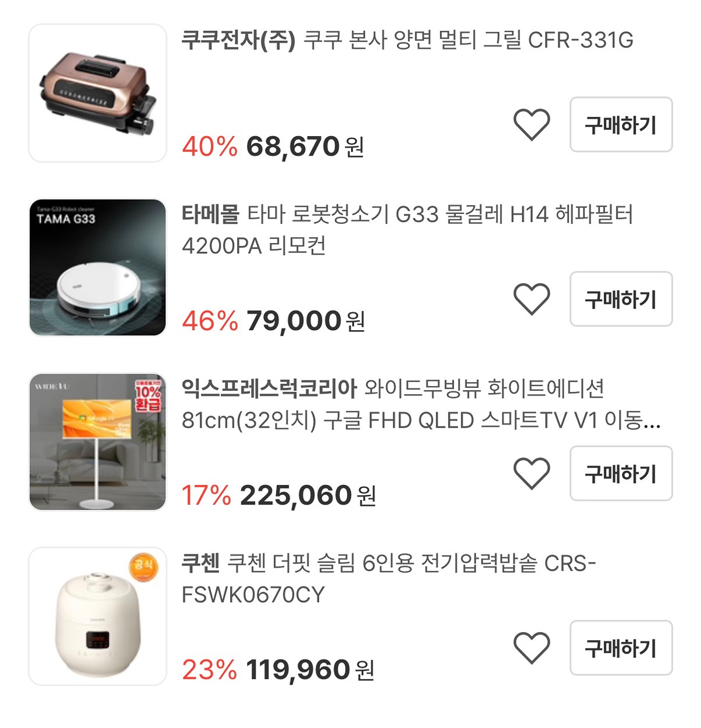Image resolution: width=701 pixels, height=728 pixels.
Task: Click the orange 공식 badge on rice cooker
Action: point(143,566)
